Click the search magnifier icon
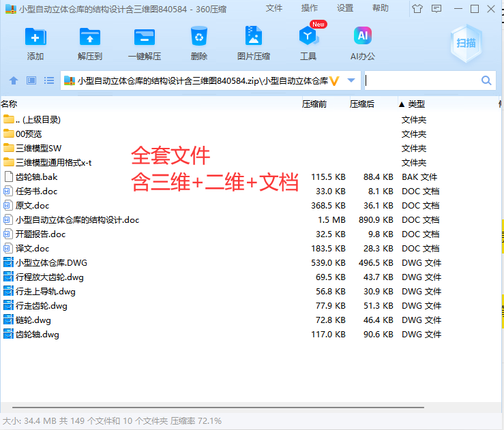The width and height of the screenshot is (504, 430). tap(486, 80)
